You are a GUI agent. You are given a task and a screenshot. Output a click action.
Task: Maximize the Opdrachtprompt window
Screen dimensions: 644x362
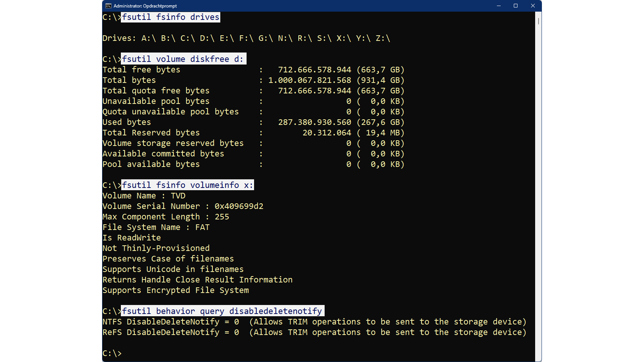pos(516,6)
